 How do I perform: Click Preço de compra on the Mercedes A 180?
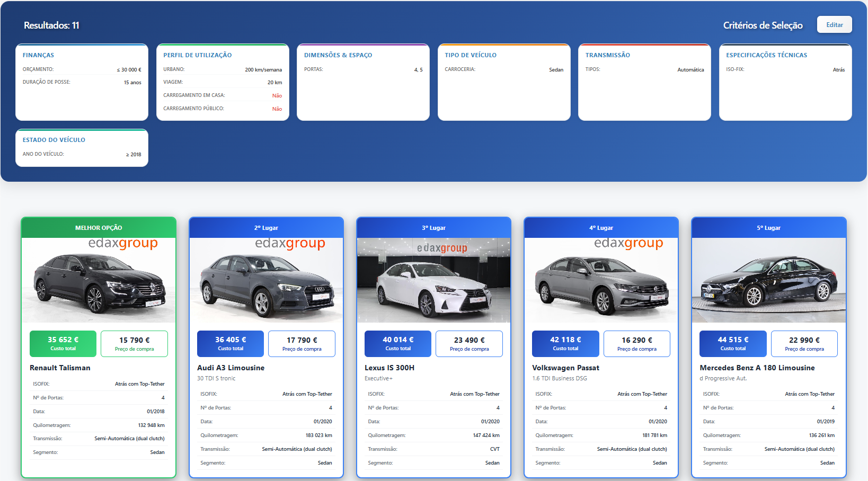(x=804, y=343)
